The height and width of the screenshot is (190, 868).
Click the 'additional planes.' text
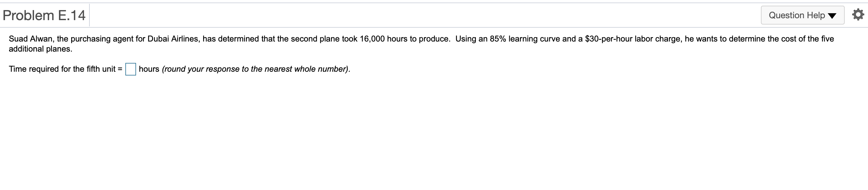(40, 49)
